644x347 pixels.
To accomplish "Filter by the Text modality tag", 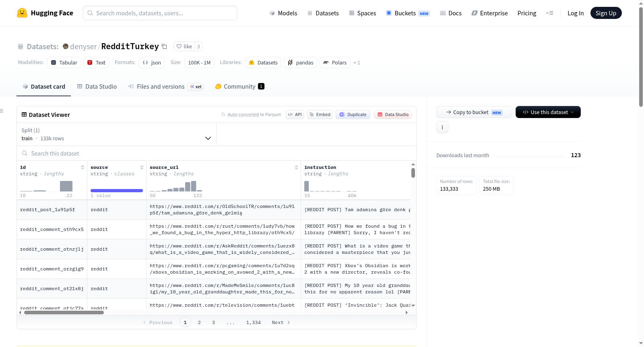I will coord(96,62).
